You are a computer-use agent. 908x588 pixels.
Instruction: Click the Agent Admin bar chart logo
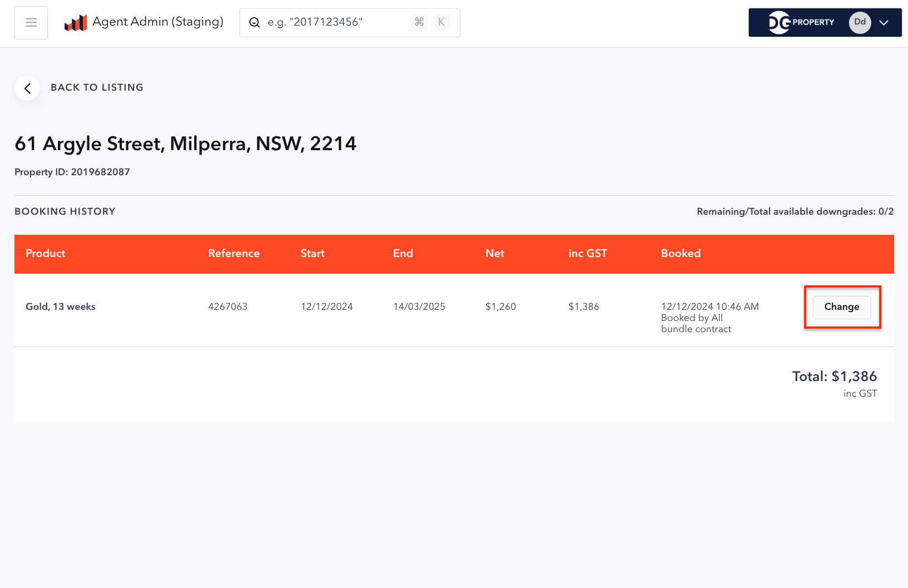tap(76, 23)
